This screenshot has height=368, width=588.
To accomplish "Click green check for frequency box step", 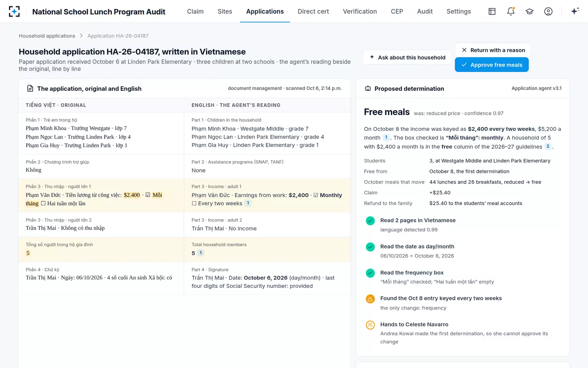I will (370, 273).
